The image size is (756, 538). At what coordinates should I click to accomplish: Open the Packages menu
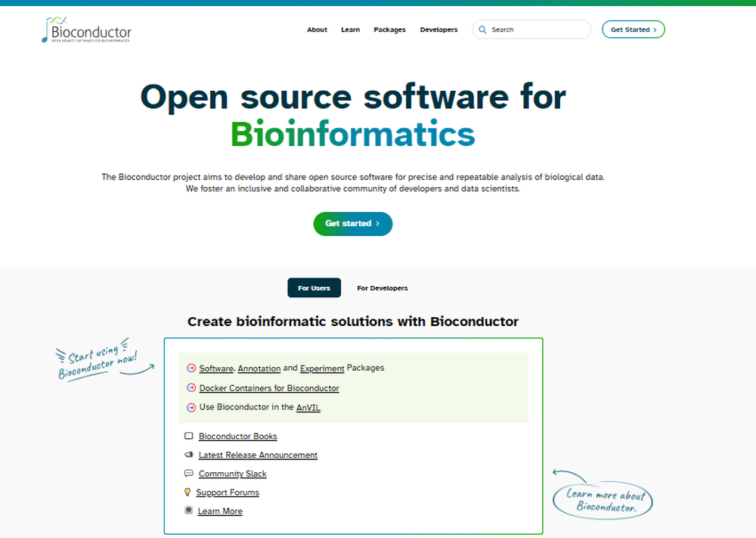tap(389, 30)
